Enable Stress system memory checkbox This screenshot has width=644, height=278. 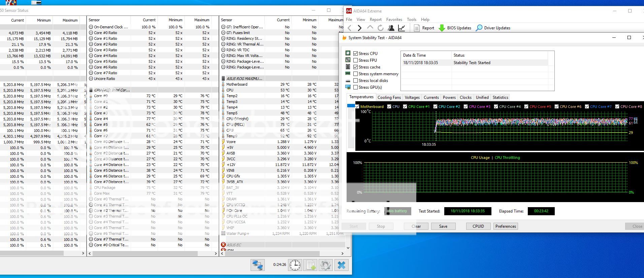(355, 74)
